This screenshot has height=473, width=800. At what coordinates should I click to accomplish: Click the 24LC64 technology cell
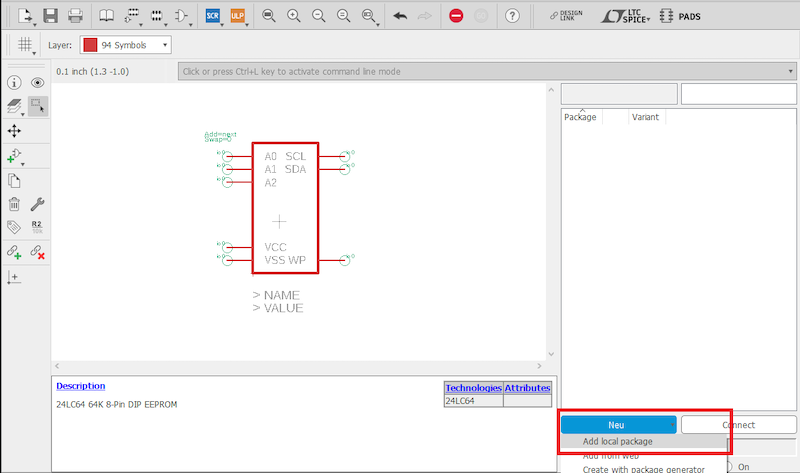pyautogui.click(x=473, y=401)
